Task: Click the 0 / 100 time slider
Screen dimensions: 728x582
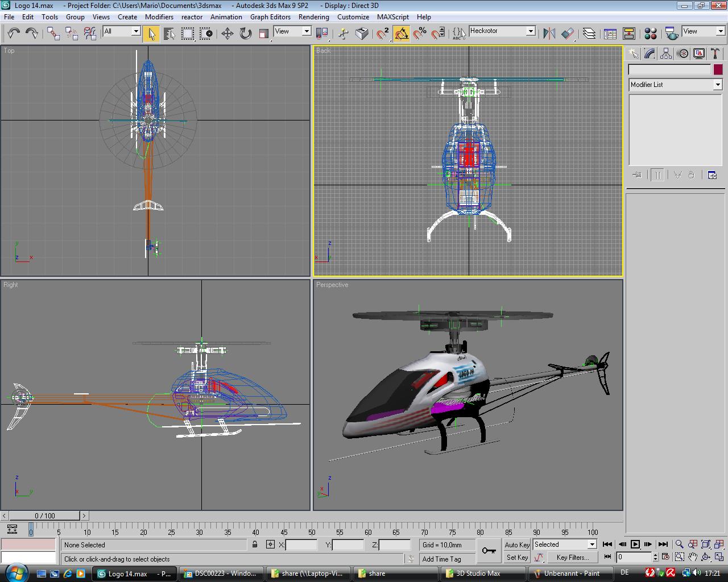Action: point(45,516)
